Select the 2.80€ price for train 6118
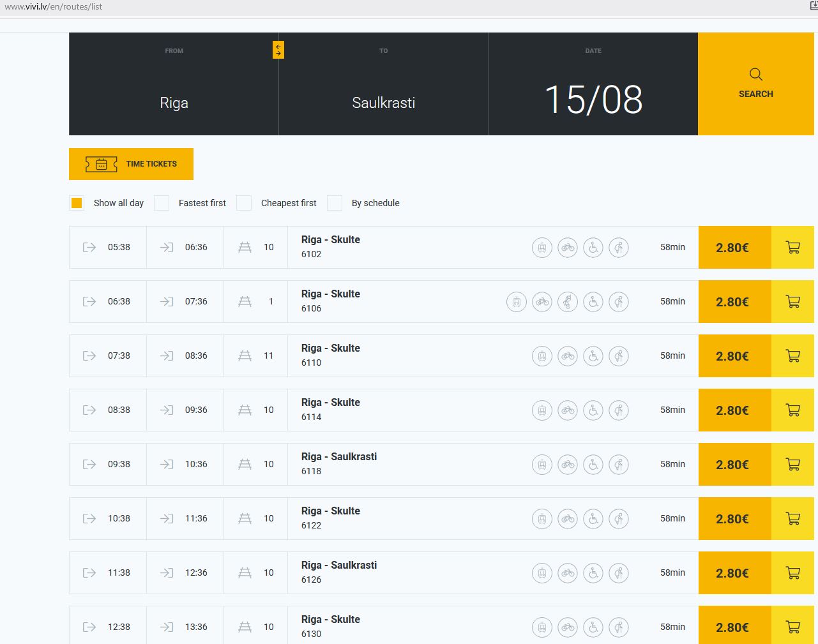The image size is (818, 644). pyautogui.click(x=734, y=464)
